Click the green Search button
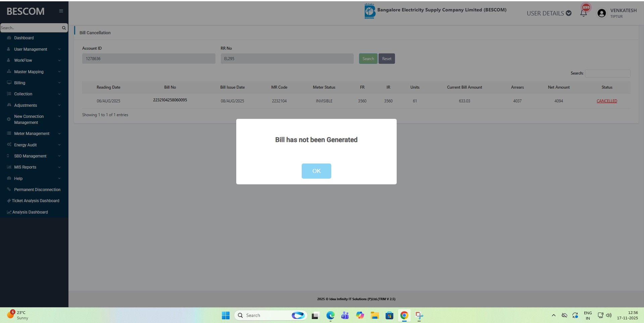The width and height of the screenshot is (644, 323). pos(368,59)
